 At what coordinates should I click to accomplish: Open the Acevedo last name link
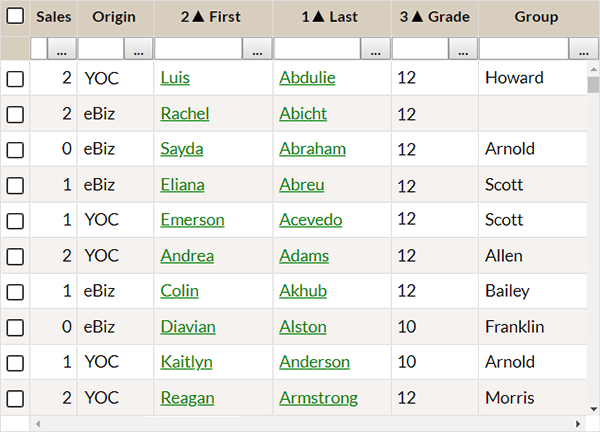[x=310, y=220]
